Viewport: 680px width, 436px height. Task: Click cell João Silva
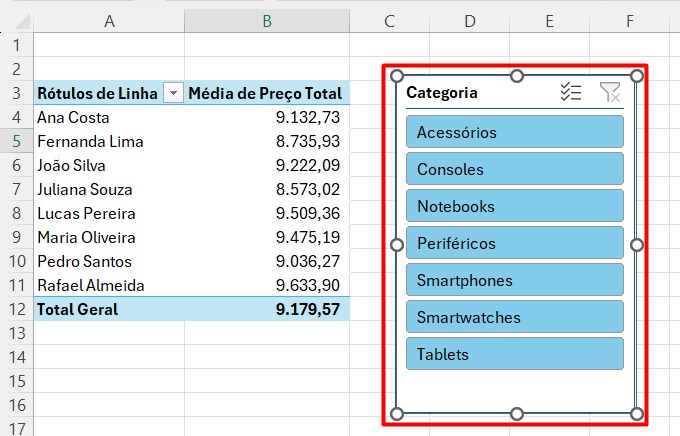click(x=109, y=165)
